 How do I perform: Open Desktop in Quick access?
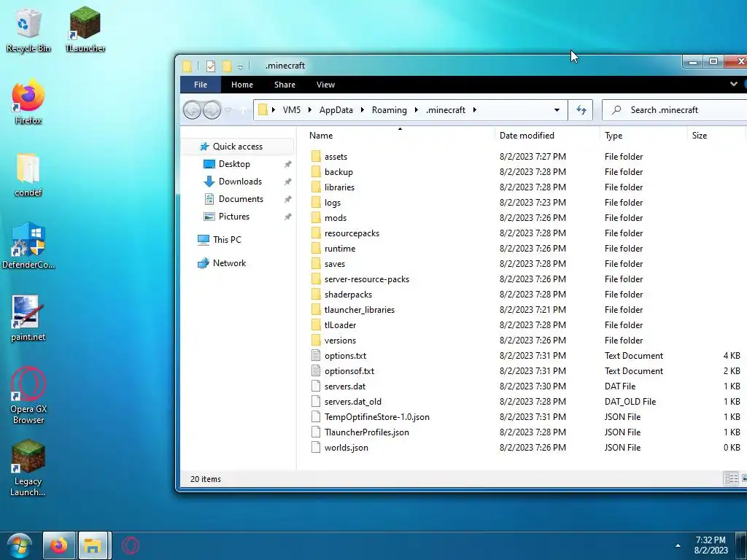click(x=234, y=164)
